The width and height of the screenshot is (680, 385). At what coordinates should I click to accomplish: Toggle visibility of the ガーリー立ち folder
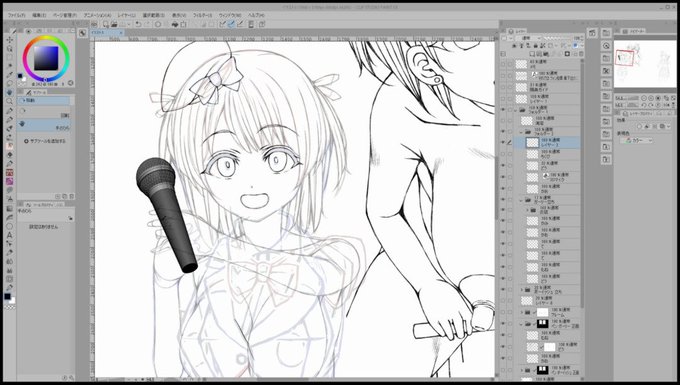point(503,200)
